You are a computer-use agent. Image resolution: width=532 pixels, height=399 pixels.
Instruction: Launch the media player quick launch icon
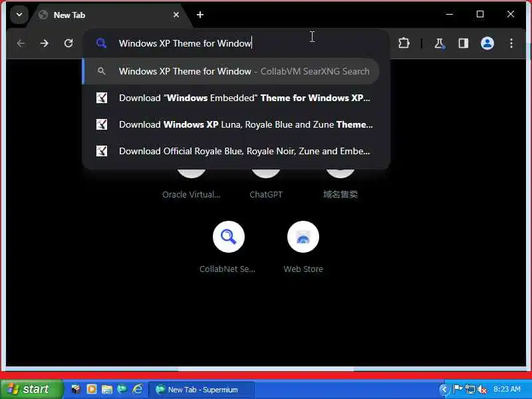click(x=91, y=389)
